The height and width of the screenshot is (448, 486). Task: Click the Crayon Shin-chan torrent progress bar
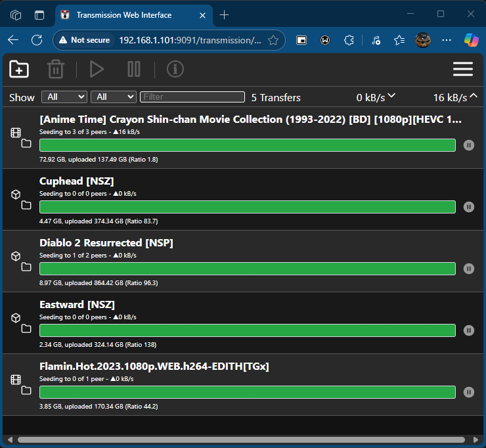tap(248, 145)
